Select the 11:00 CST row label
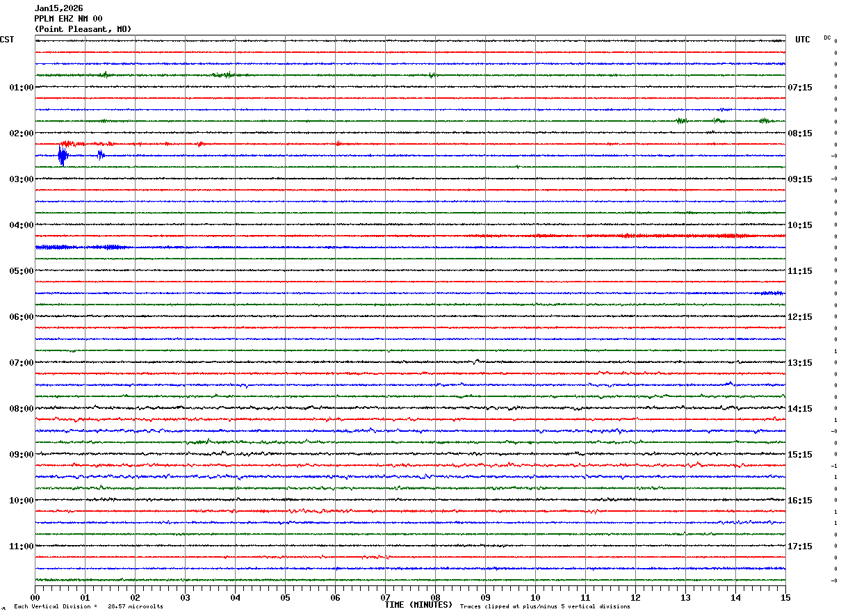 [22, 546]
